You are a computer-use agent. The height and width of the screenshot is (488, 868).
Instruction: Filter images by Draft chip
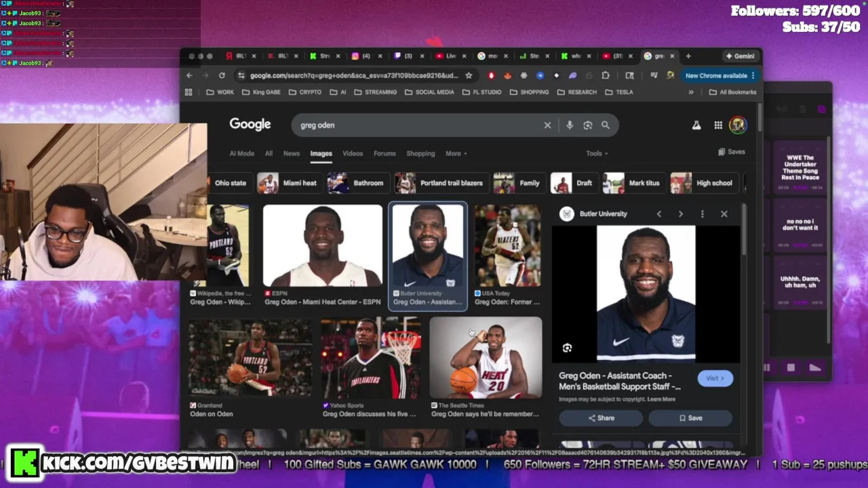click(573, 183)
